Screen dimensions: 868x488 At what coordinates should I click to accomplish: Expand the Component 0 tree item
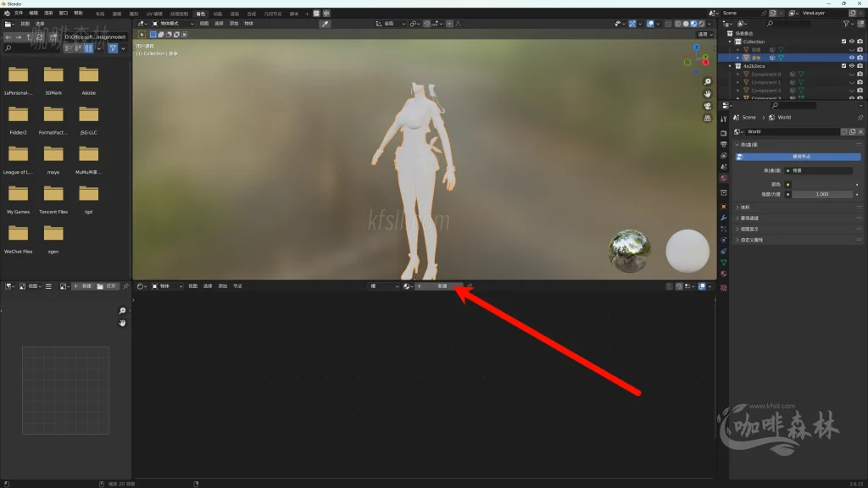738,75
